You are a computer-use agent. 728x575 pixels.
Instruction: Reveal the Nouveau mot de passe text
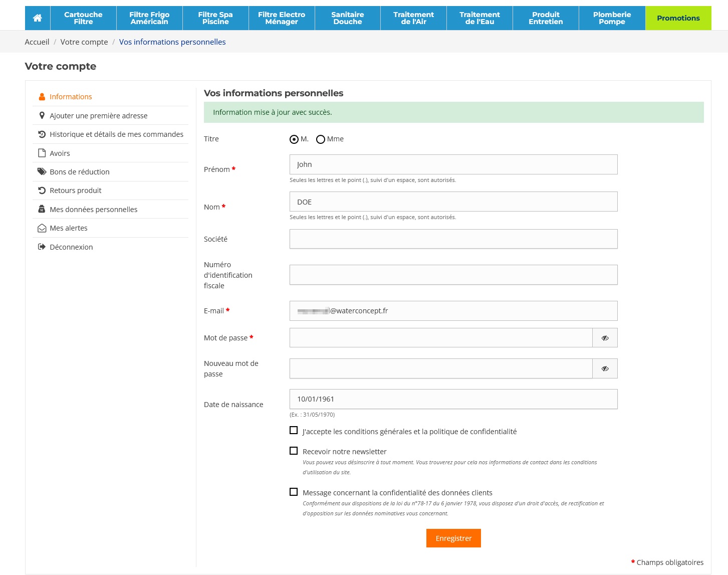(x=605, y=368)
